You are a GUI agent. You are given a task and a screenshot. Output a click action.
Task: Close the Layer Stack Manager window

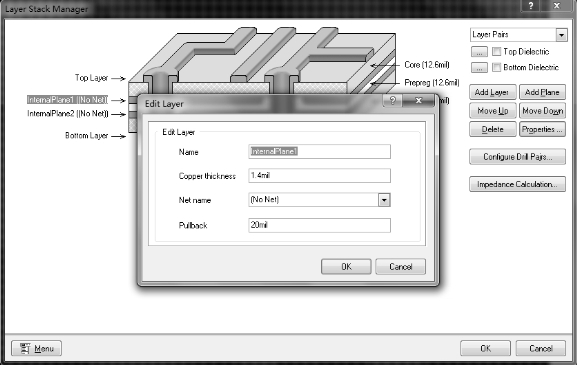click(x=556, y=6)
